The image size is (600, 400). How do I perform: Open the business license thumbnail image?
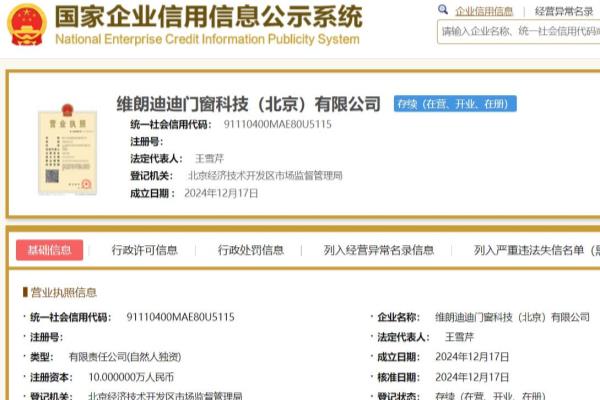[x=67, y=150]
